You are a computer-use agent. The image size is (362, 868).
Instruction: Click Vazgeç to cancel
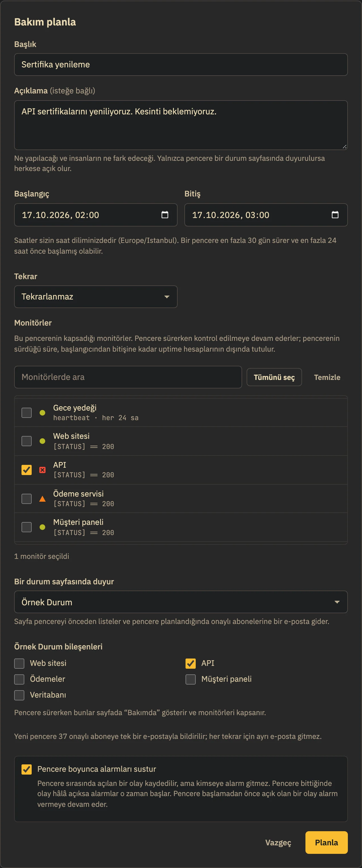point(278,843)
